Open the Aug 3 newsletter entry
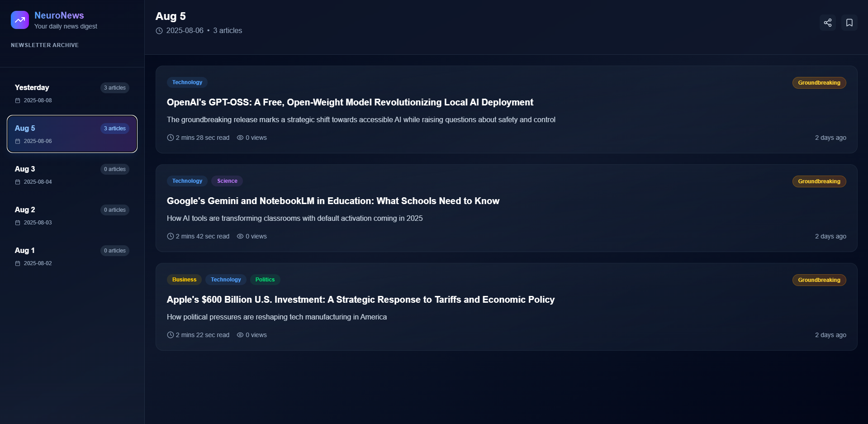868x424 pixels. pos(72,175)
